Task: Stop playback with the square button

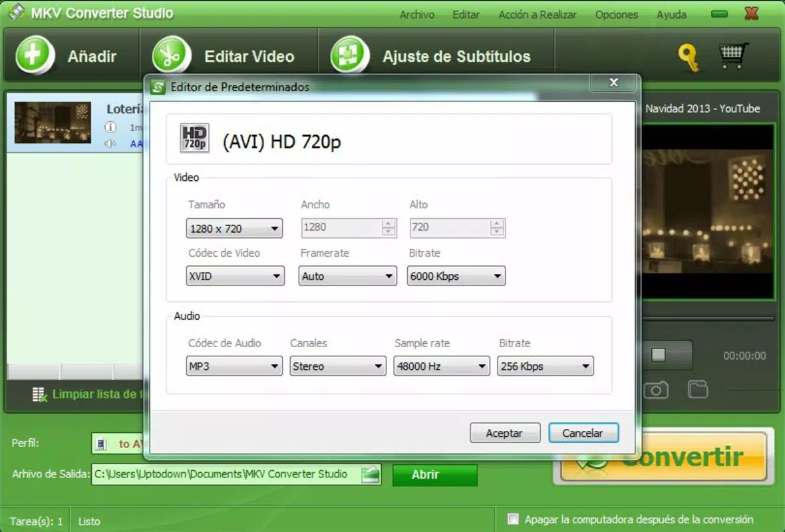Action: click(659, 355)
